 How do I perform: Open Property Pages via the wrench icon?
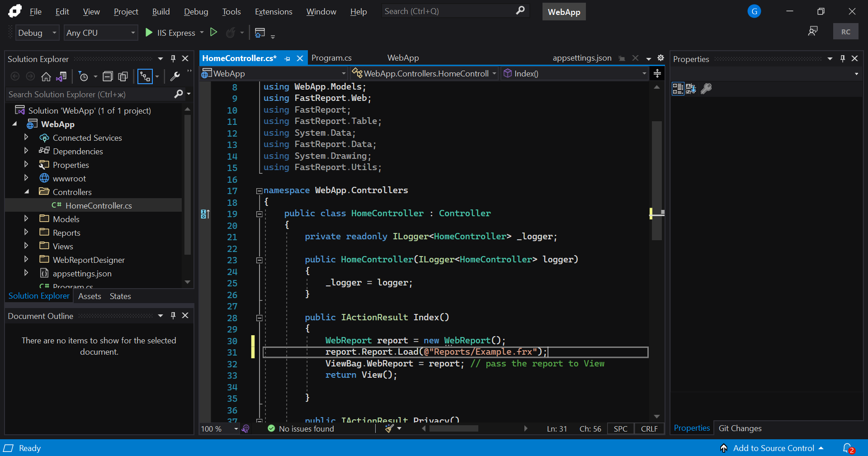tap(175, 76)
